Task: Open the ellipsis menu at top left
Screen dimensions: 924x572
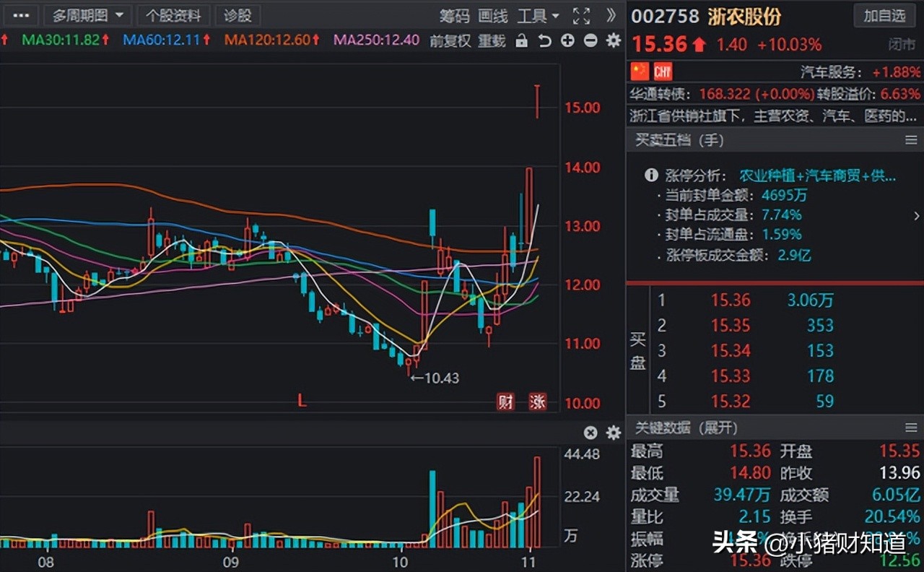Action: coord(20,15)
